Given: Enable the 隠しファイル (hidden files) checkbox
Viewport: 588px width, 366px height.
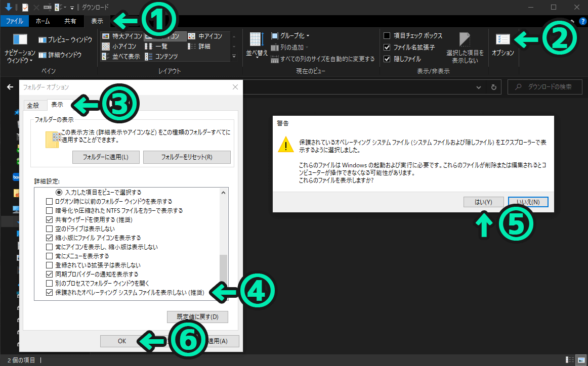Looking at the screenshot, I should pyautogui.click(x=387, y=59).
